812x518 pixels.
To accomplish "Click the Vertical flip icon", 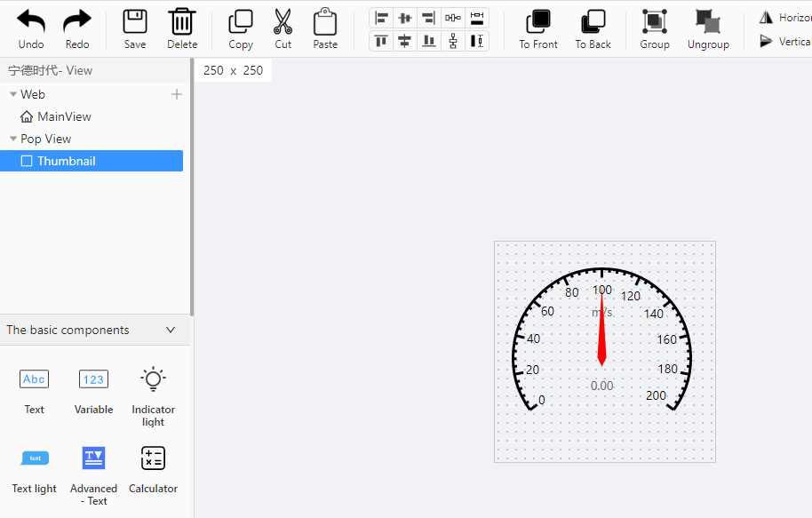I will tap(766, 40).
